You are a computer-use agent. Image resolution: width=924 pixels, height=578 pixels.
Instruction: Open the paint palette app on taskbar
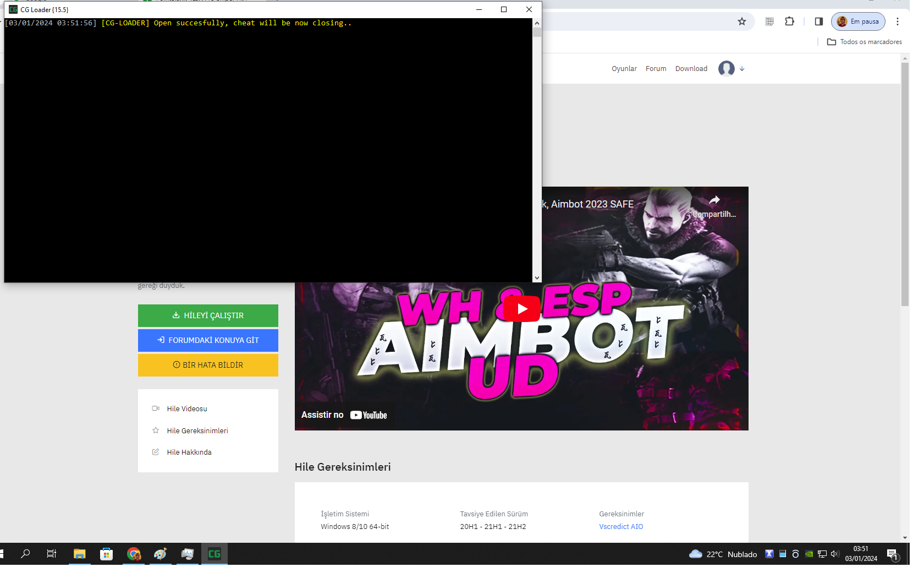pyautogui.click(x=161, y=554)
